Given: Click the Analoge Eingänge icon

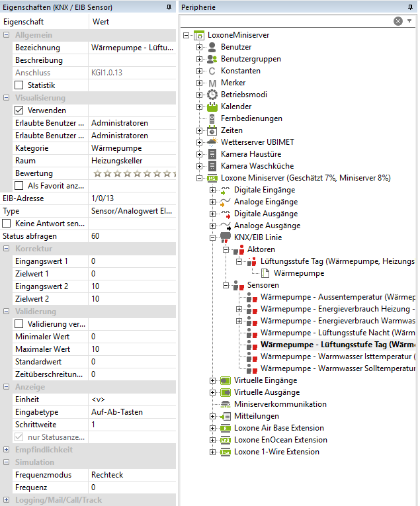Looking at the screenshot, I should 225,202.
